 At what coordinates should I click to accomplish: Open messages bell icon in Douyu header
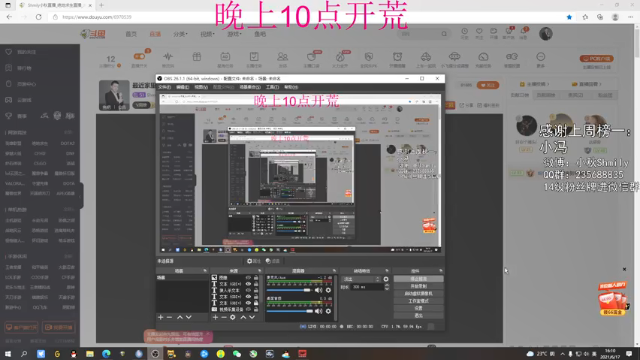point(523,31)
